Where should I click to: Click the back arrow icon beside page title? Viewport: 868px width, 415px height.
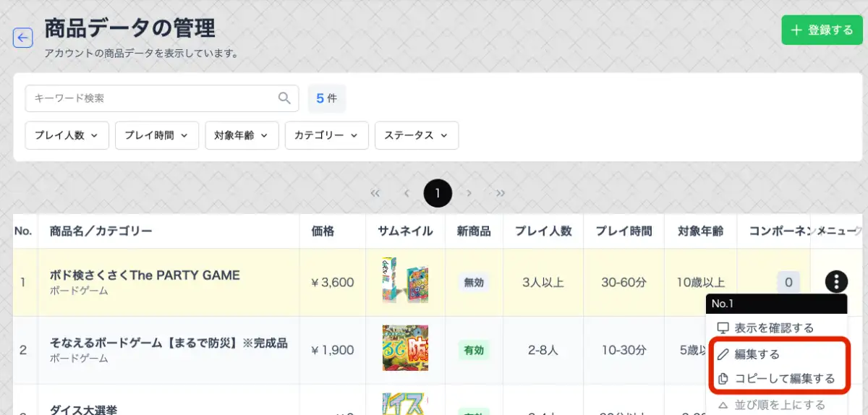[22, 38]
